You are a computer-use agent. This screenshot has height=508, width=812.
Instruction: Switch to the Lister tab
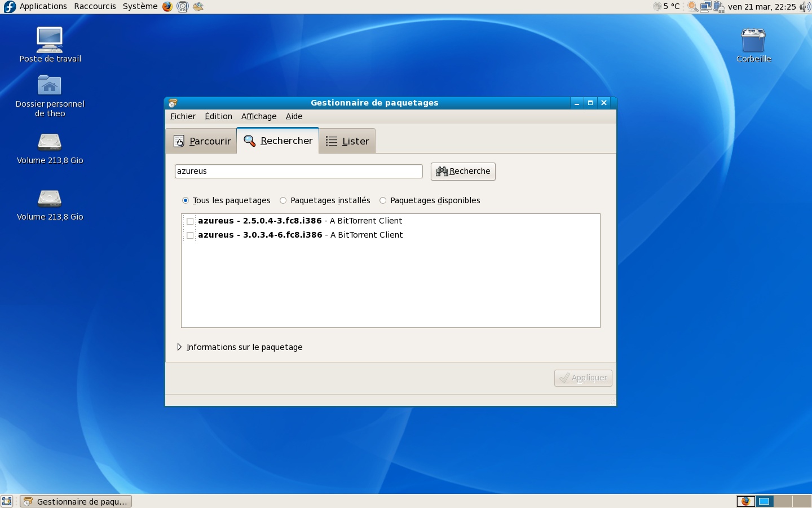pos(347,141)
